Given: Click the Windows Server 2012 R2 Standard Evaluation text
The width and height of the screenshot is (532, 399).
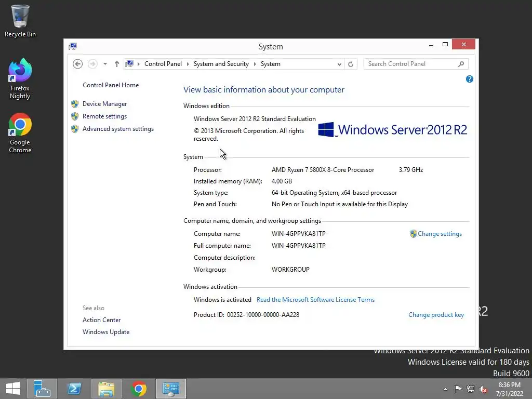Looking at the screenshot, I should coord(255,119).
